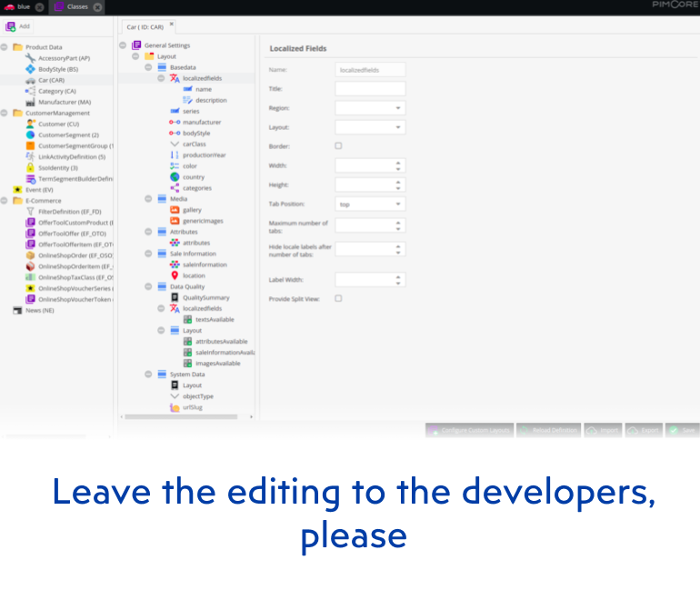Click the gallery image icon
700x590 pixels.
[175, 210]
